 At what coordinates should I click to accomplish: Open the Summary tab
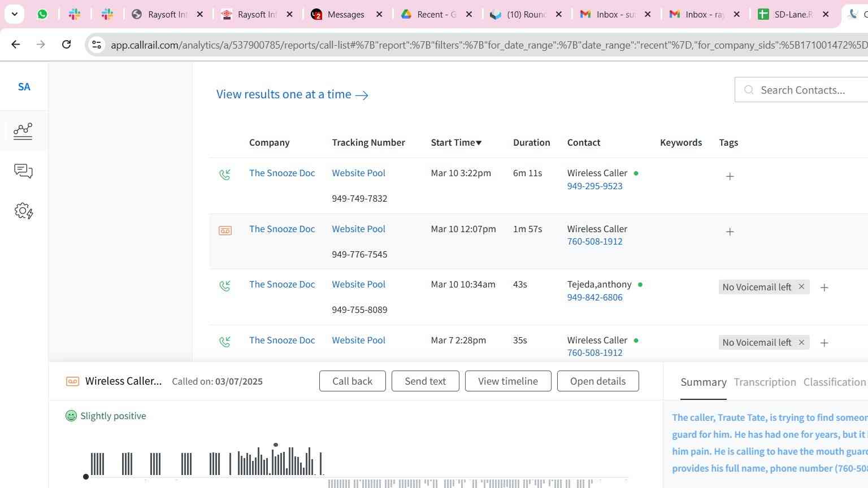704,382
